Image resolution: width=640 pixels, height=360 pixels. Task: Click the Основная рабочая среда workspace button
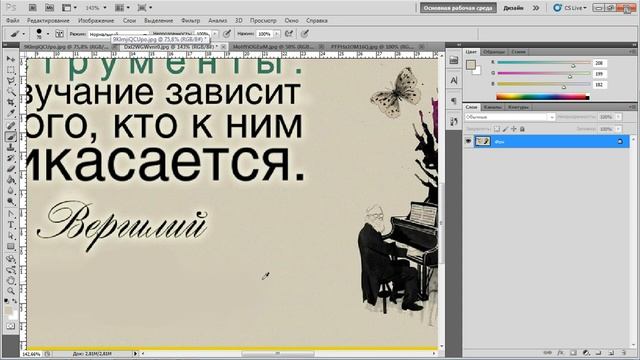(x=458, y=8)
